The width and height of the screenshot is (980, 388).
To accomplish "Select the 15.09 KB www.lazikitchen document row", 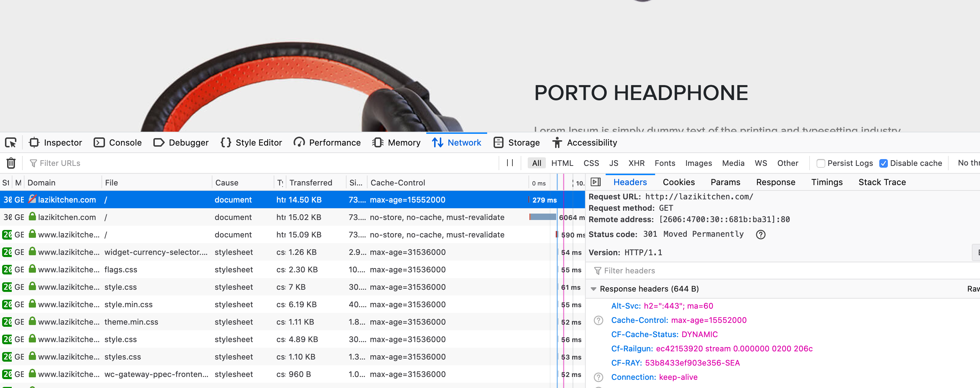I will click(x=292, y=235).
